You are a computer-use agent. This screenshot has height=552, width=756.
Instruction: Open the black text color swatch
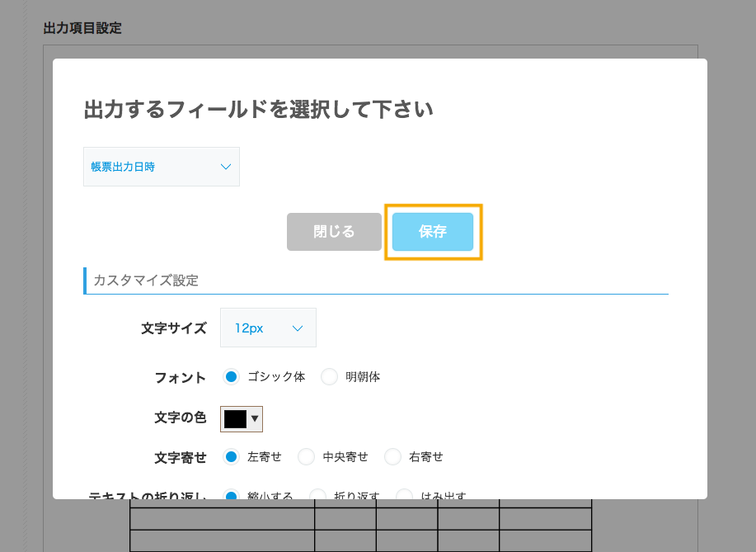(x=235, y=419)
